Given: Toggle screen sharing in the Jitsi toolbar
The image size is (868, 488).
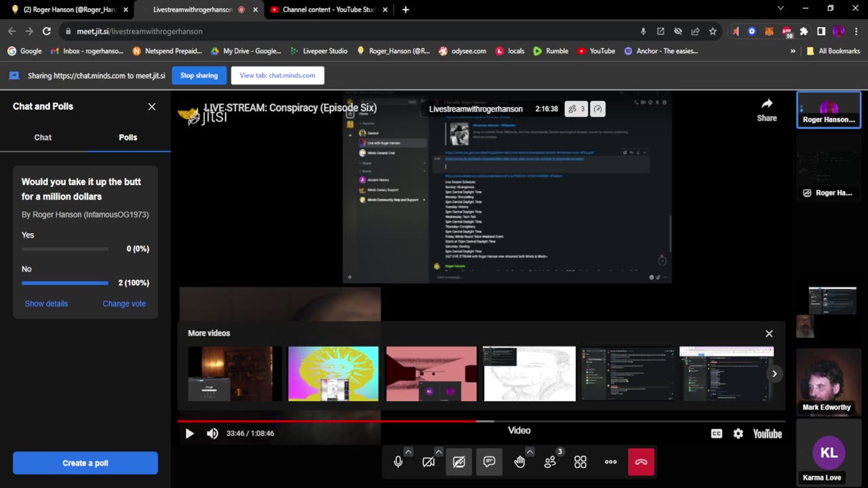Looking at the screenshot, I should pyautogui.click(x=459, y=462).
